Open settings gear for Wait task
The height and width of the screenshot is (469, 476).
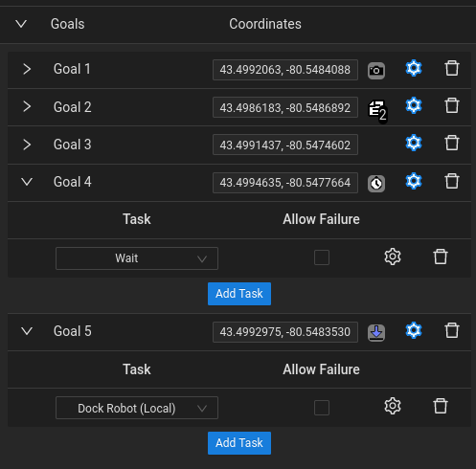[393, 257]
